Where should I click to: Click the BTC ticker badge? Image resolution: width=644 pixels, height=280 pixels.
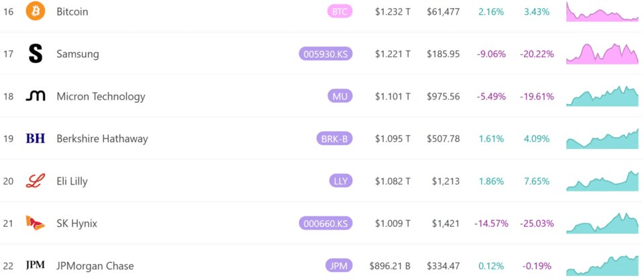pyautogui.click(x=339, y=11)
